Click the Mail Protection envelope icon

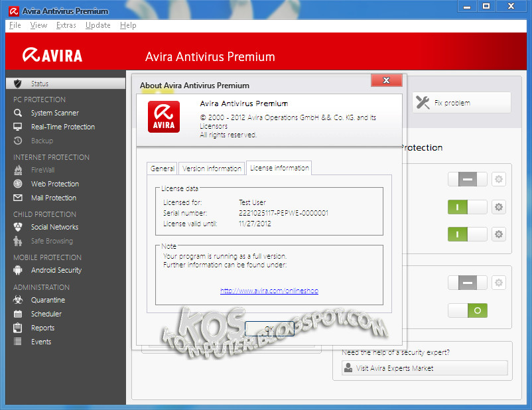pos(18,198)
